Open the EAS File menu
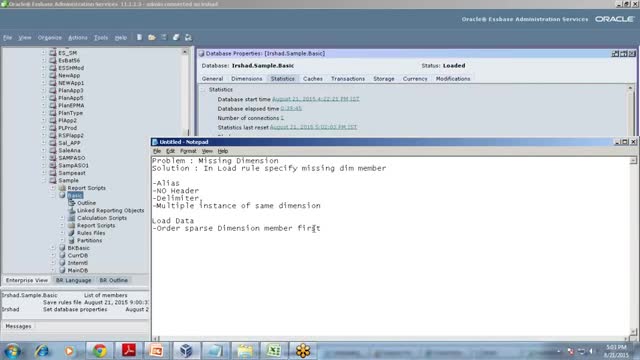Image resolution: width=640 pixels, height=360 pixels. [7, 38]
